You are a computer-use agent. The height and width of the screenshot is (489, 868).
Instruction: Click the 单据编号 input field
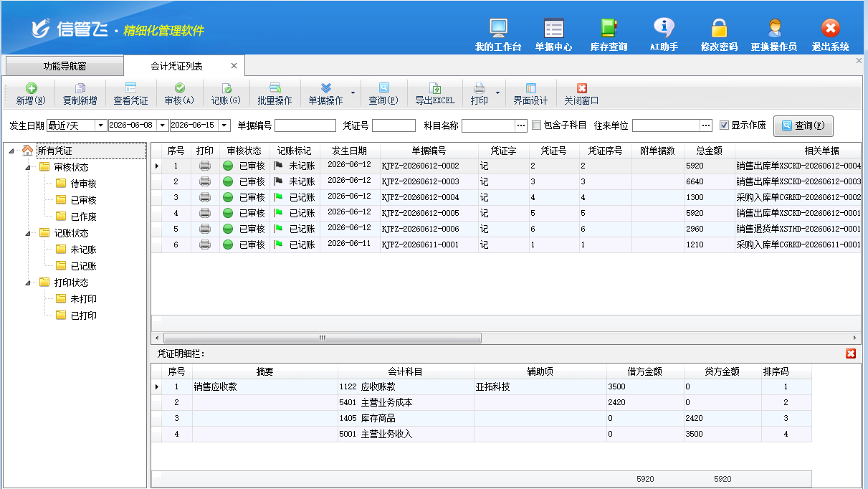(305, 125)
